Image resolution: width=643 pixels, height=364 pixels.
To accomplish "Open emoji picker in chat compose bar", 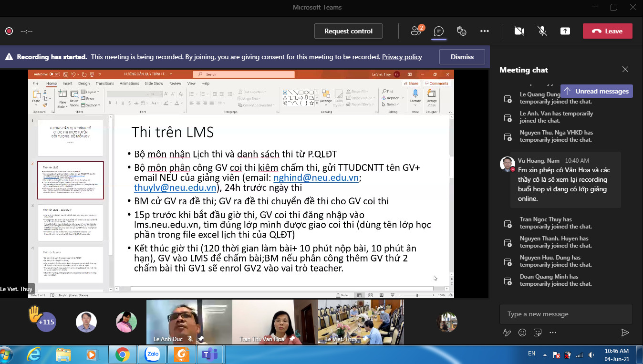I will click(x=522, y=333).
